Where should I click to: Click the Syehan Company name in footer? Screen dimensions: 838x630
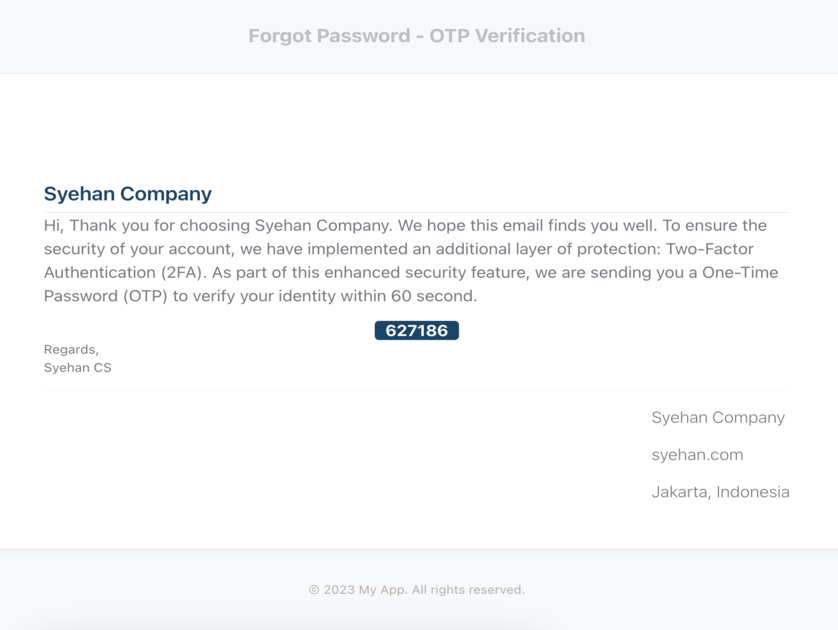(718, 417)
